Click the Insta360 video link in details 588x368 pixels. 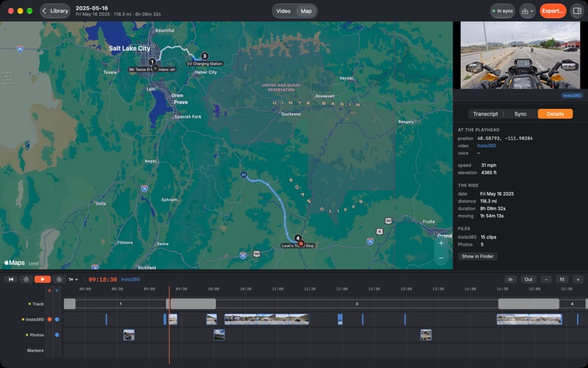pyautogui.click(x=487, y=146)
